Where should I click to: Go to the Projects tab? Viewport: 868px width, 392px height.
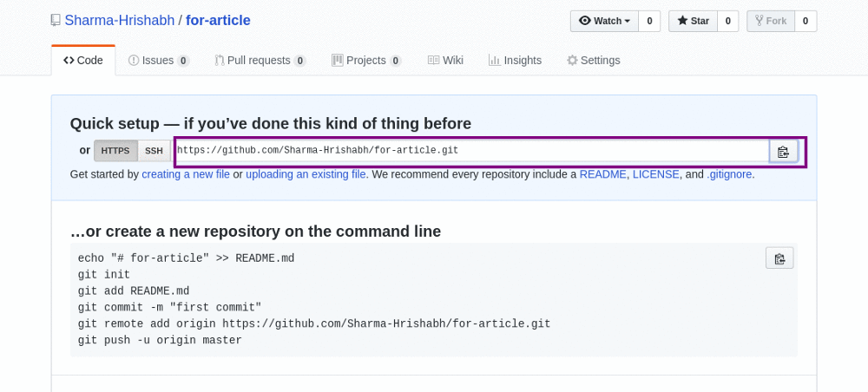pyautogui.click(x=366, y=60)
